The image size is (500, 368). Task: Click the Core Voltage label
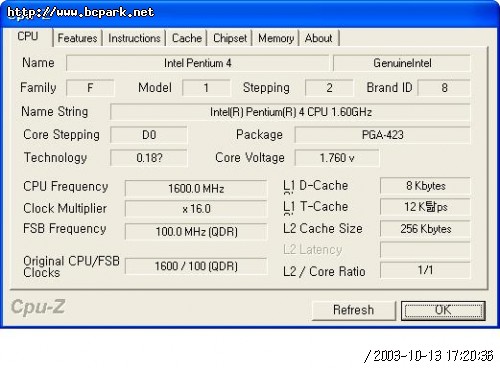click(250, 158)
